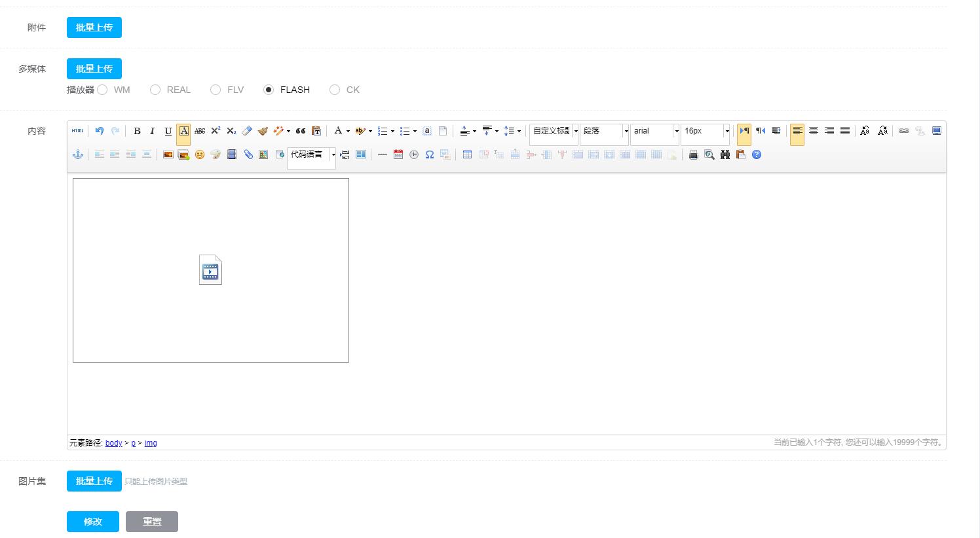Select the REAL player radio button

tap(155, 90)
